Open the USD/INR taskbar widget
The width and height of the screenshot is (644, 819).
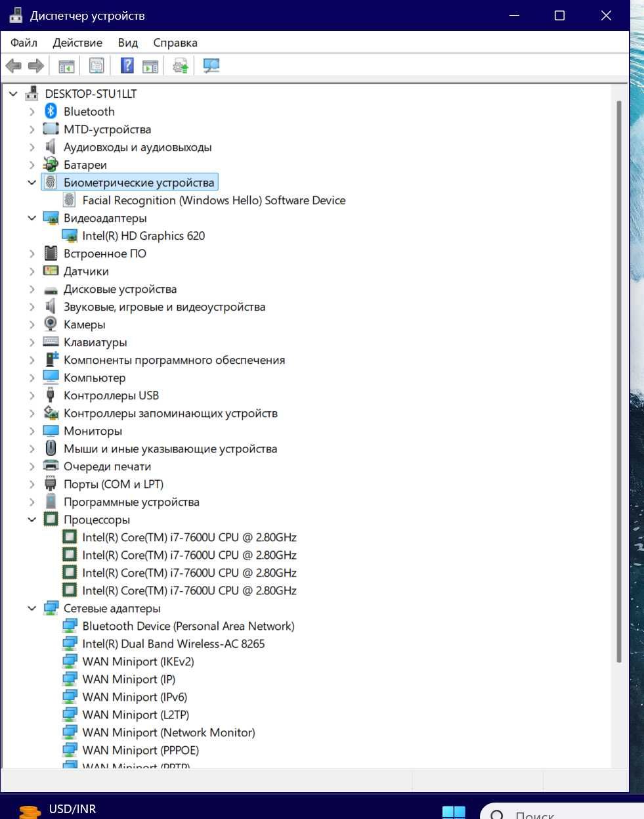click(58, 810)
